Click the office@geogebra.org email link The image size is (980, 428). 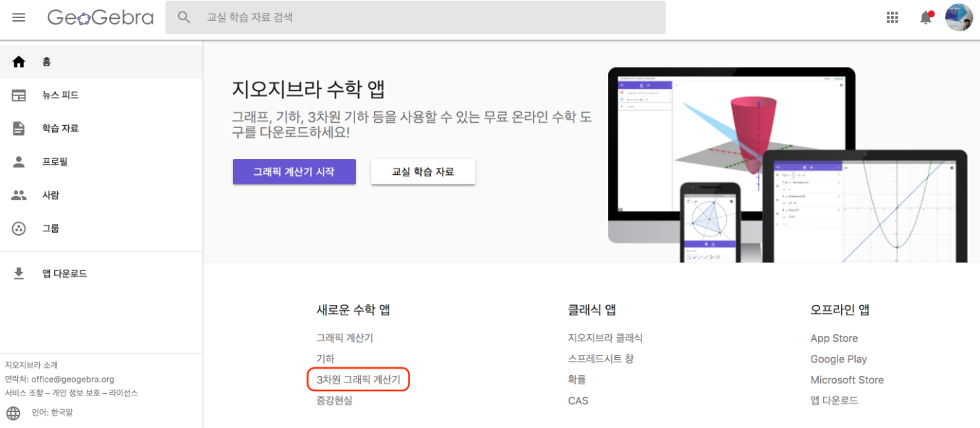click(x=72, y=379)
